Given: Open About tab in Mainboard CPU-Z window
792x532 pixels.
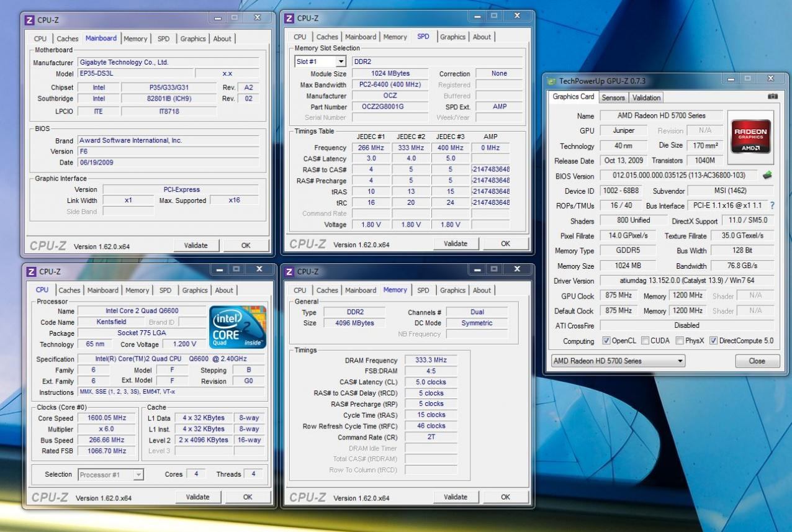Looking at the screenshot, I should tap(222, 38).
